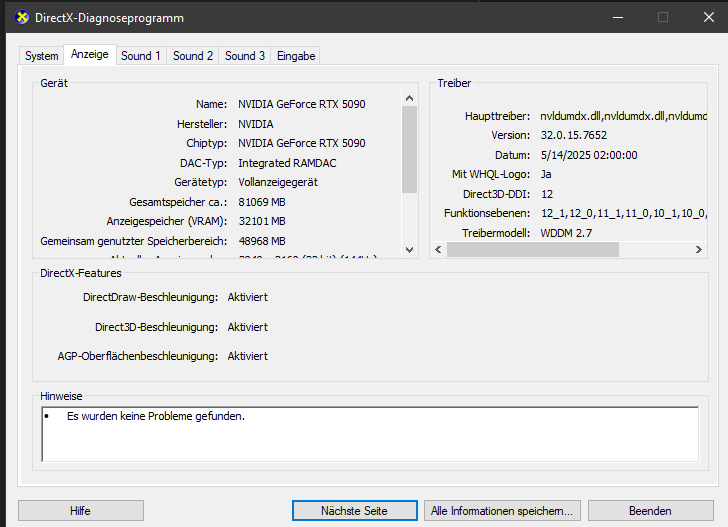The image size is (728, 527).
Task: Click the Hilfe button
Action: 81,511
